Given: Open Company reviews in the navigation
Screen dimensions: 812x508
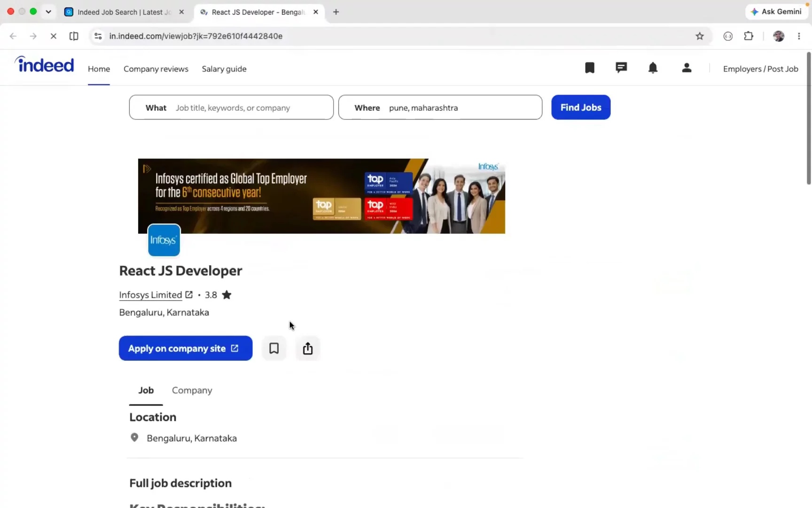Looking at the screenshot, I should tap(156, 69).
